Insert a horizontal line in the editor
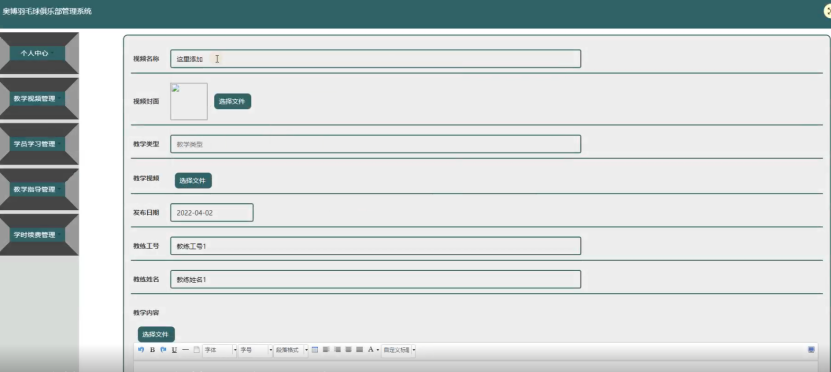This screenshot has width=831, height=372. pyautogui.click(x=185, y=350)
